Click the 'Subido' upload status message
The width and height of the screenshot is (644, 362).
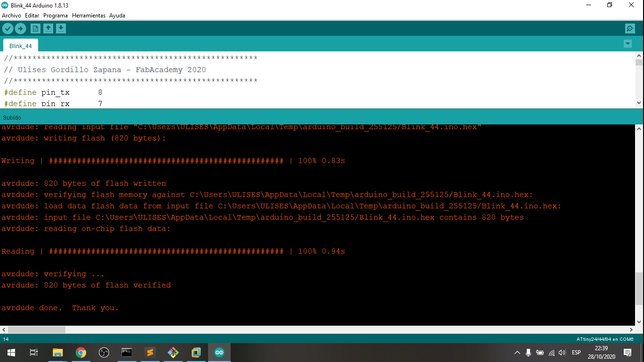(12, 117)
